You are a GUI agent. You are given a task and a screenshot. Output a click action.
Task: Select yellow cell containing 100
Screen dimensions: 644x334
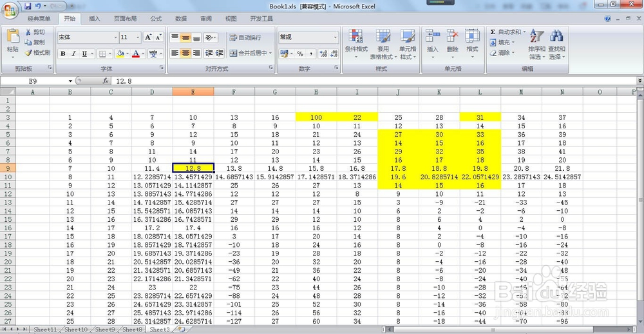pyautogui.click(x=316, y=117)
